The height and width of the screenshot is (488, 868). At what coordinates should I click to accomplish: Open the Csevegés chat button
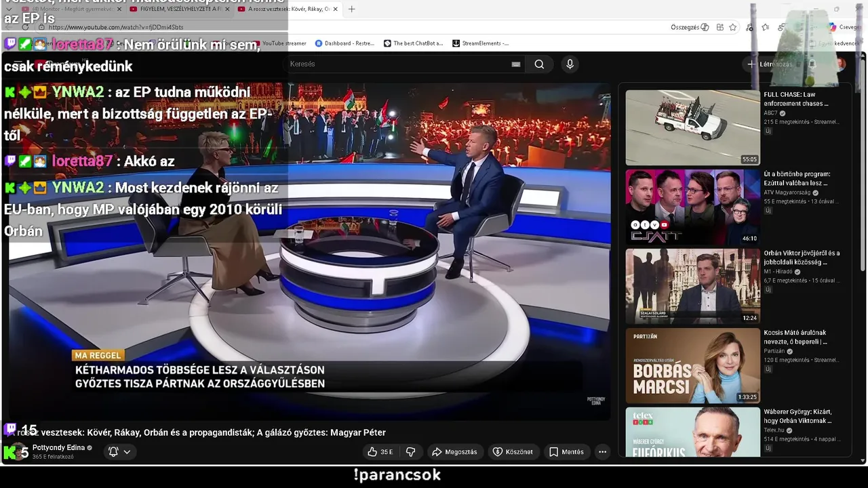click(x=845, y=27)
